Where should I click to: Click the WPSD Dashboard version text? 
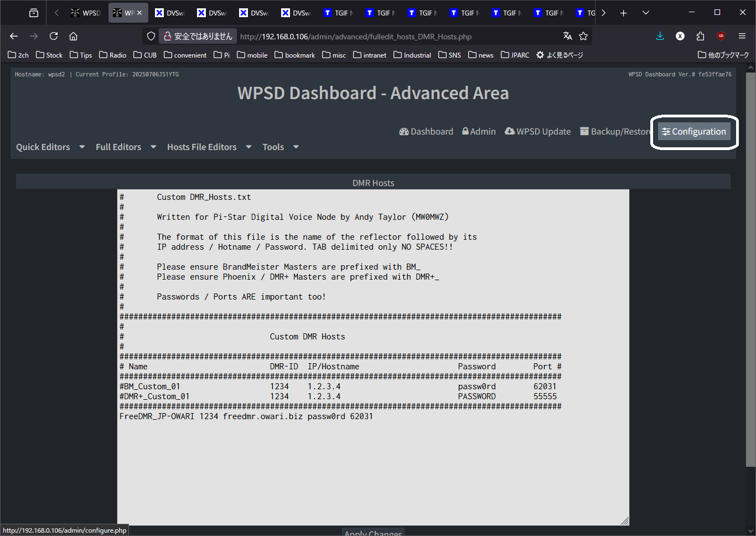click(x=680, y=74)
